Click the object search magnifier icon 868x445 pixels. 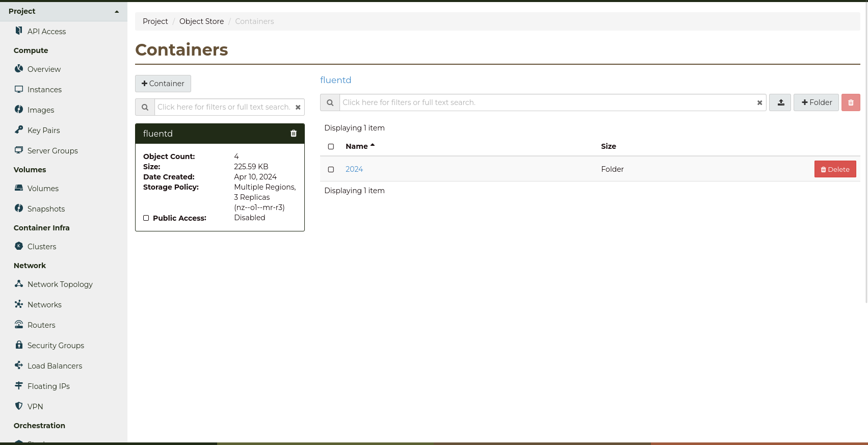pyautogui.click(x=330, y=102)
